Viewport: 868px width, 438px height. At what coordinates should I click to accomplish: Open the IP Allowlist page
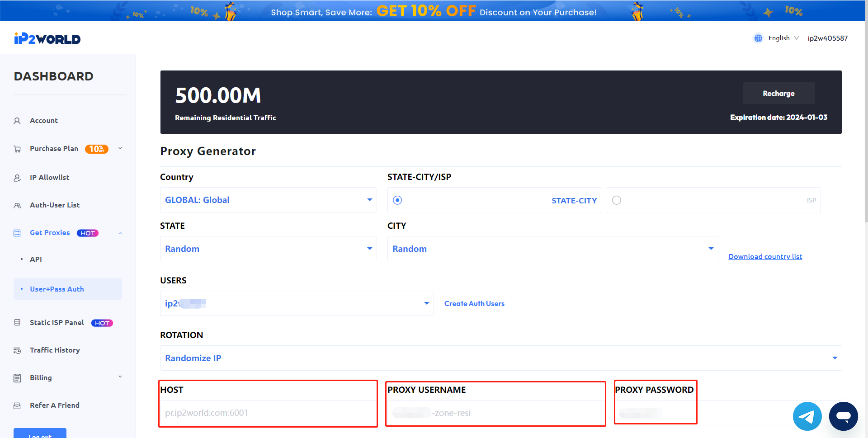click(50, 178)
